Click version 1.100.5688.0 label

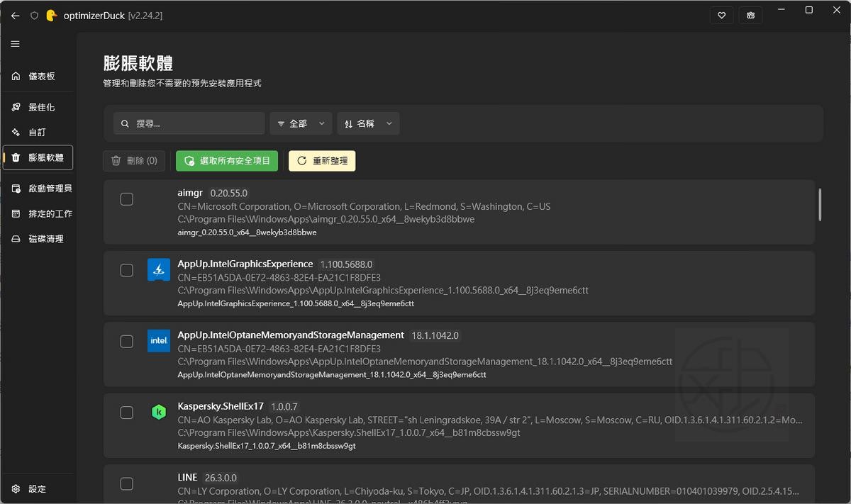(346, 264)
